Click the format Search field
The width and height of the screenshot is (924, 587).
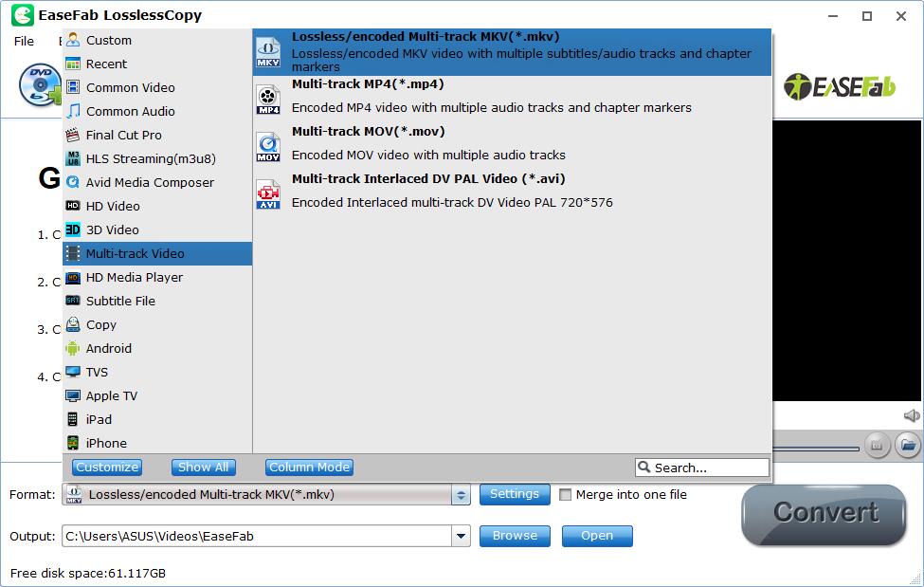702,468
